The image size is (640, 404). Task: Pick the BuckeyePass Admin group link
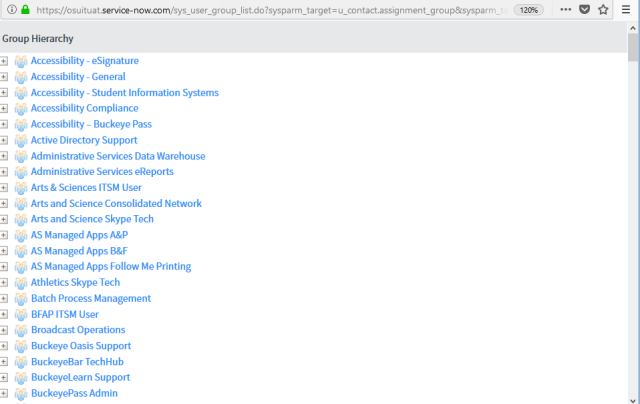(x=74, y=393)
